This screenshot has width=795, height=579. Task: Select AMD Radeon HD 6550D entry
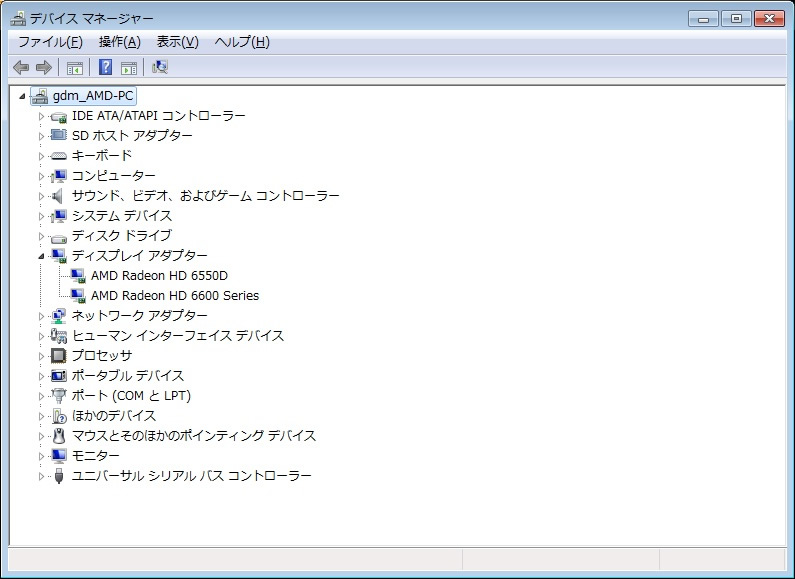point(159,276)
